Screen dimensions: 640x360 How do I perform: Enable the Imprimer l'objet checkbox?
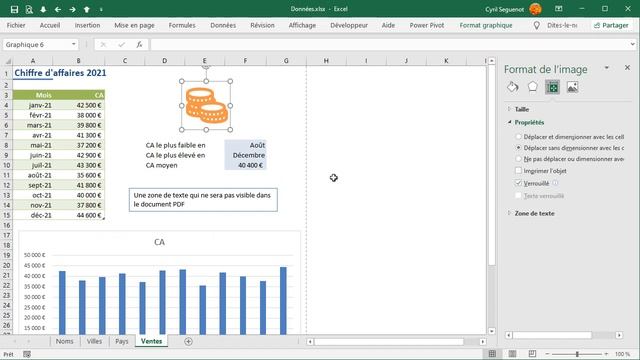[518, 171]
